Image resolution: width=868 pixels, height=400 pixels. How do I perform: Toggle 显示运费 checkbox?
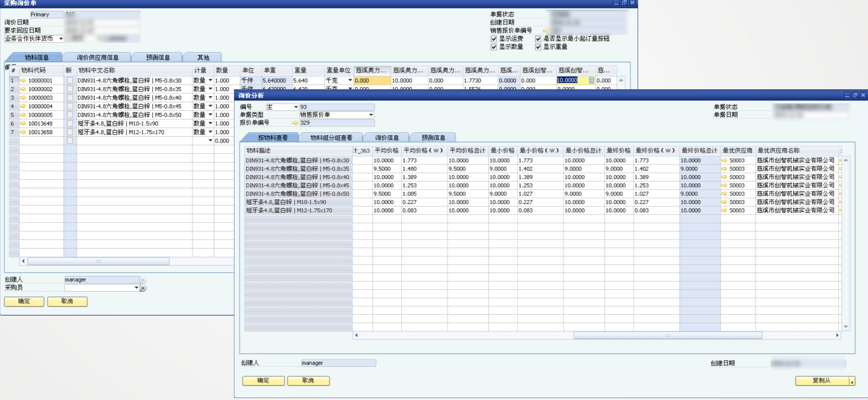[x=493, y=39]
